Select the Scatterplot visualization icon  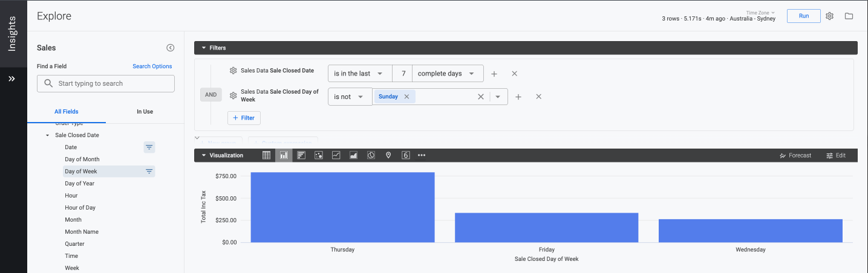[x=319, y=155]
